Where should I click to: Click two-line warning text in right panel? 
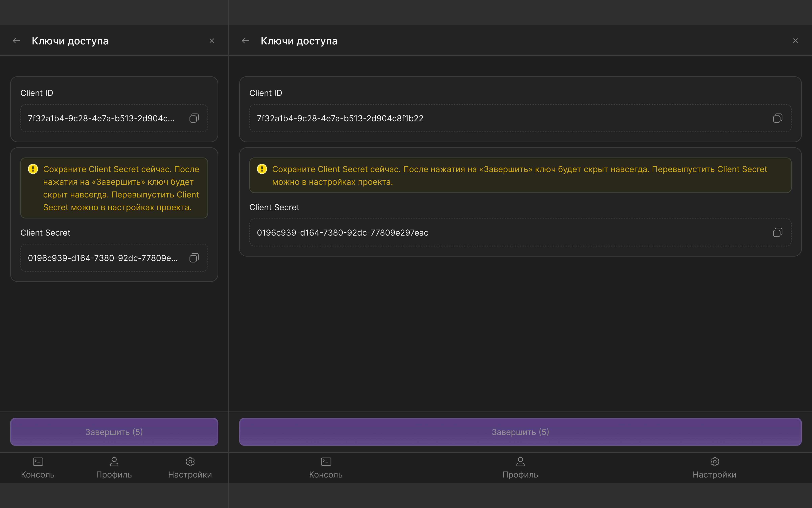pos(519,175)
